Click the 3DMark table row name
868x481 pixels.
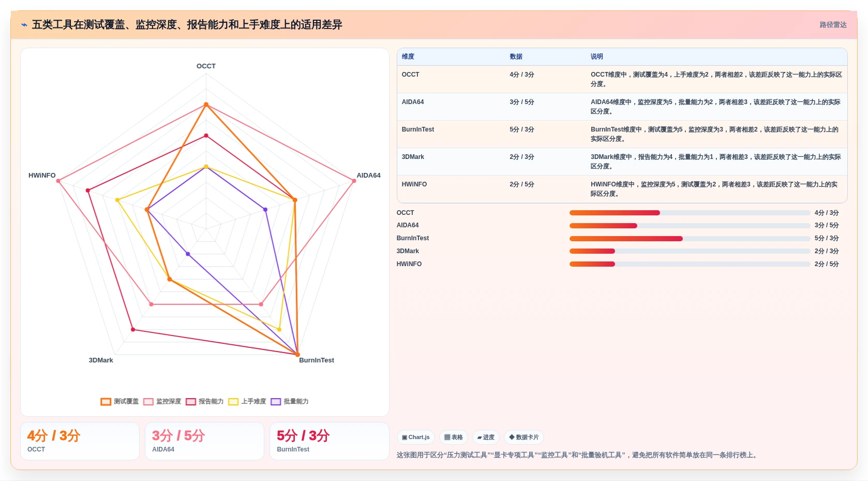[413, 157]
